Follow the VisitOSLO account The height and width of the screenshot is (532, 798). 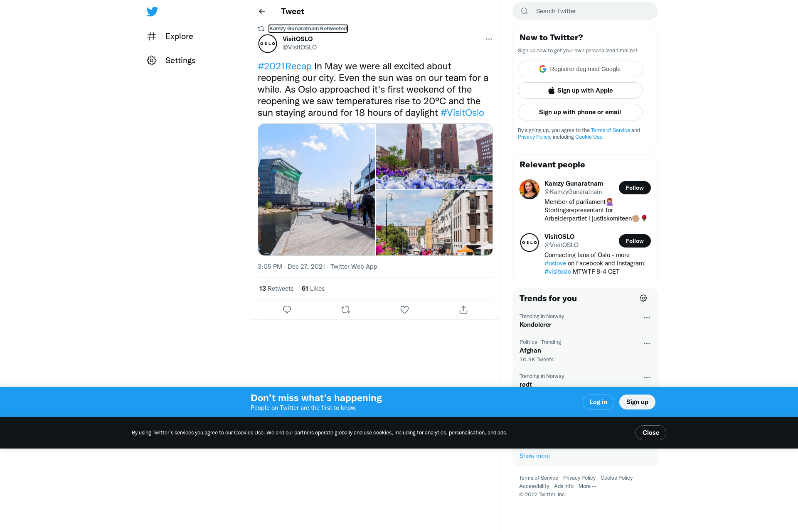635,241
